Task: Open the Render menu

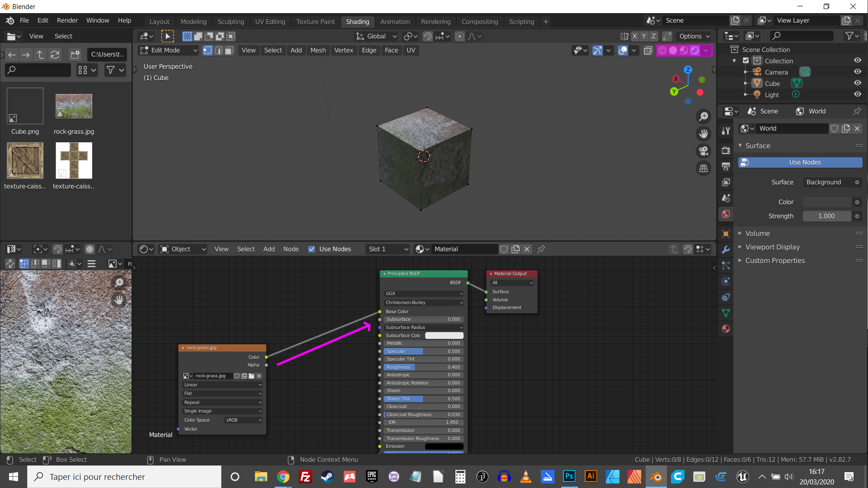Action: (x=67, y=20)
